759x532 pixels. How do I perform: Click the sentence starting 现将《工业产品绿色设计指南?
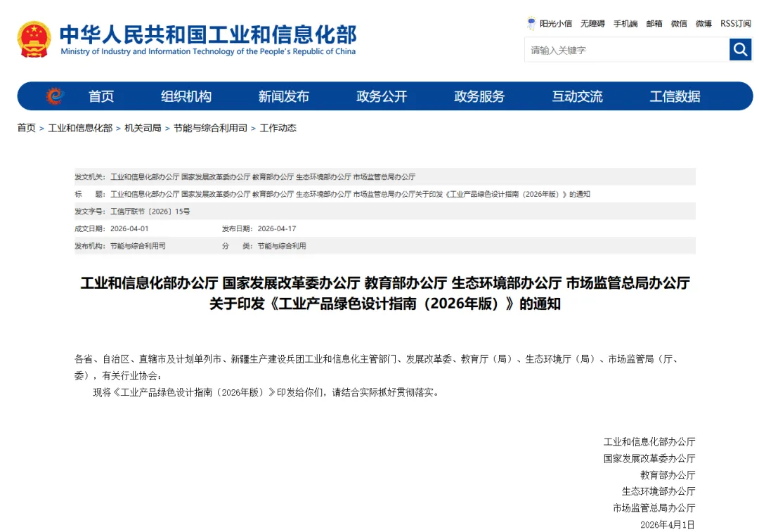point(267,393)
